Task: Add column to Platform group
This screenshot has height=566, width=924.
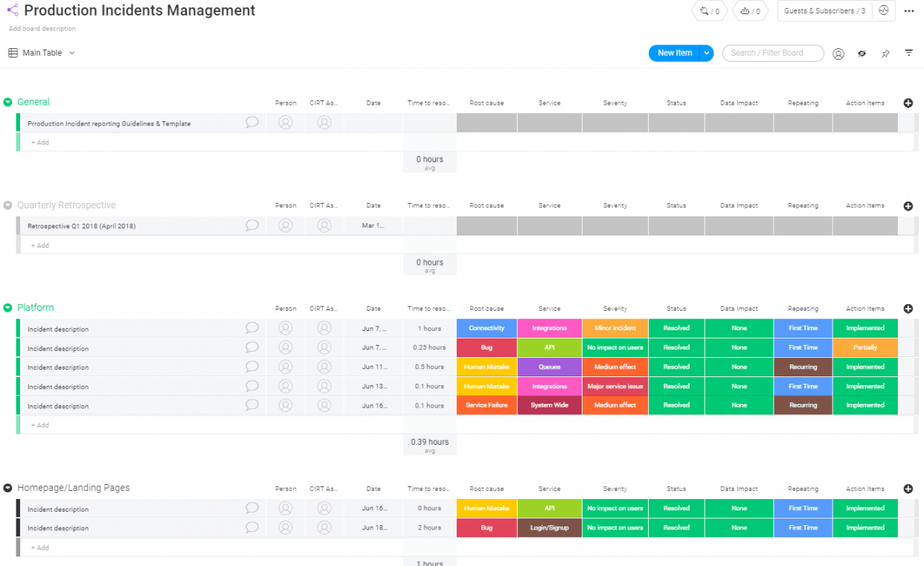Action: pos(908,309)
